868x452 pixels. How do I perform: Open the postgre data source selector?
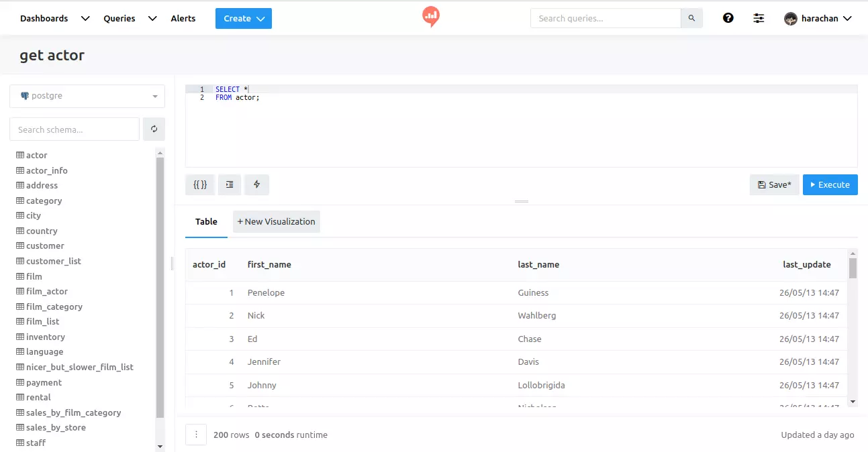[x=87, y=96]
